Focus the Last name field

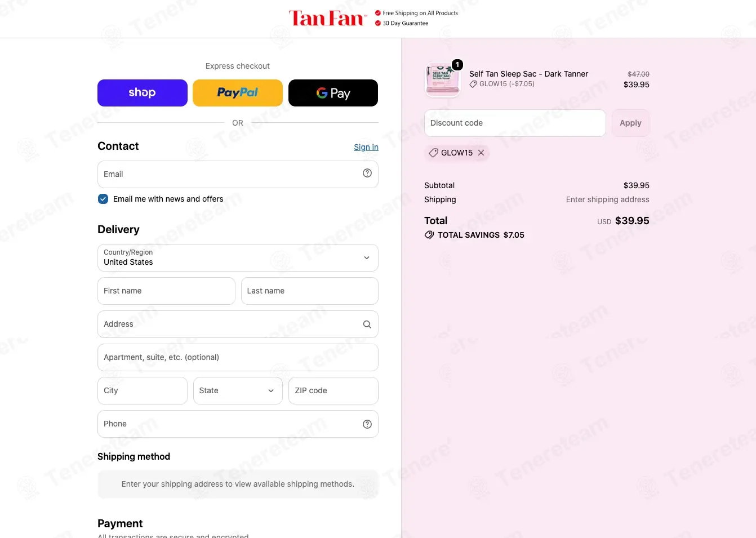pyautogui.click(x=310, y=291)
